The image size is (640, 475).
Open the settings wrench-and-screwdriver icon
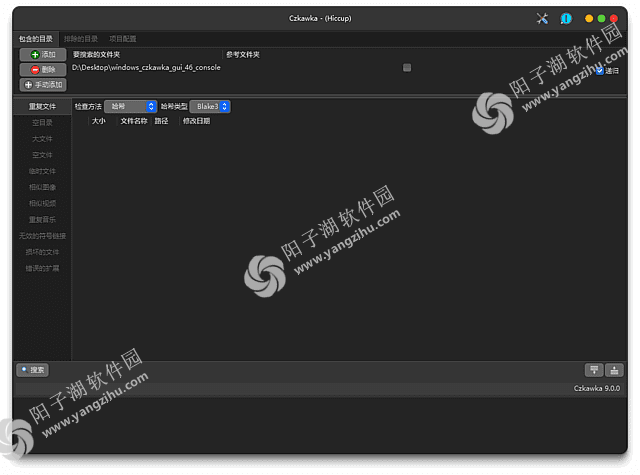click(x=542, y=18)
